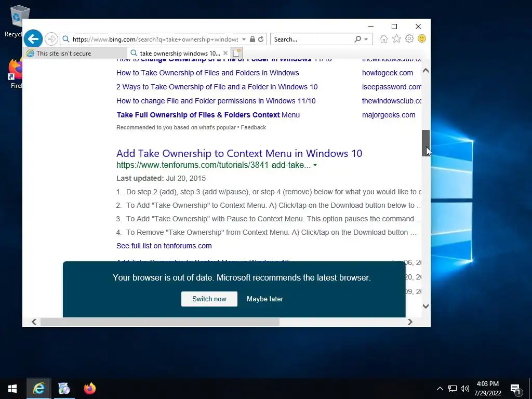Click the forward navigation arrow
The image size is (532, 399).
pyautogui.click(x=51, y=39)
